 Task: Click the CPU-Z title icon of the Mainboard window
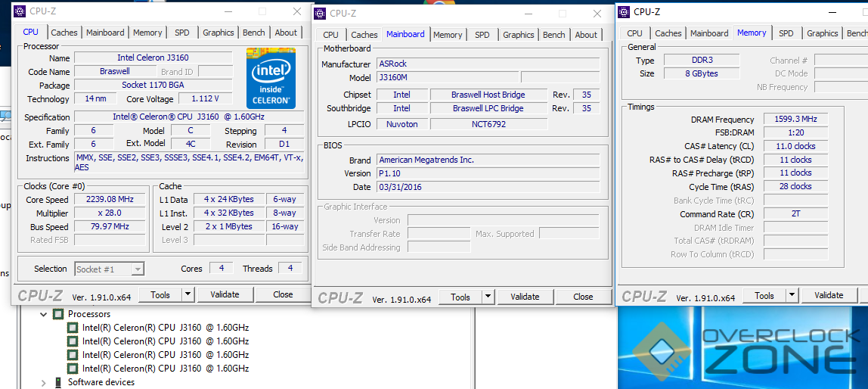320,13
